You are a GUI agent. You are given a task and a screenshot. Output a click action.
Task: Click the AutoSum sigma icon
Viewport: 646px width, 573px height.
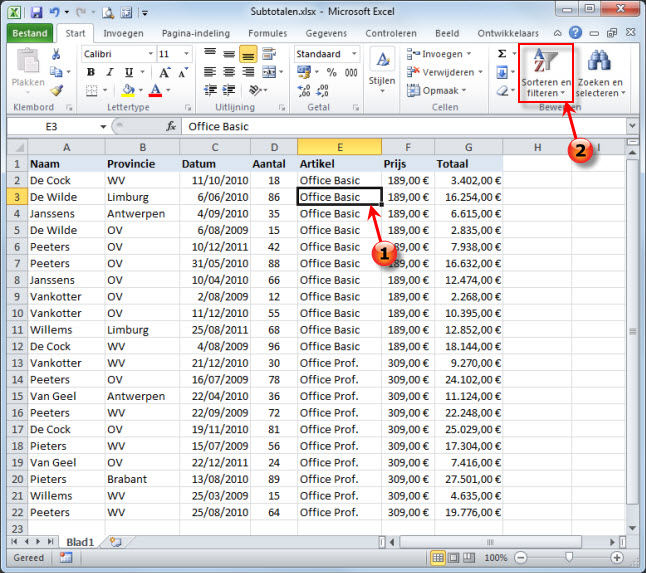[502, 54]
